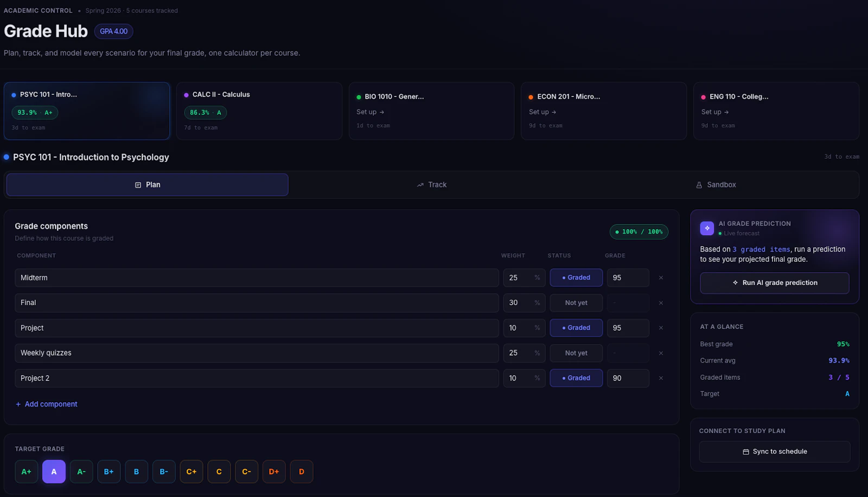
Task: Toggle Project status Graded button
Action: [x=576, y=328]
